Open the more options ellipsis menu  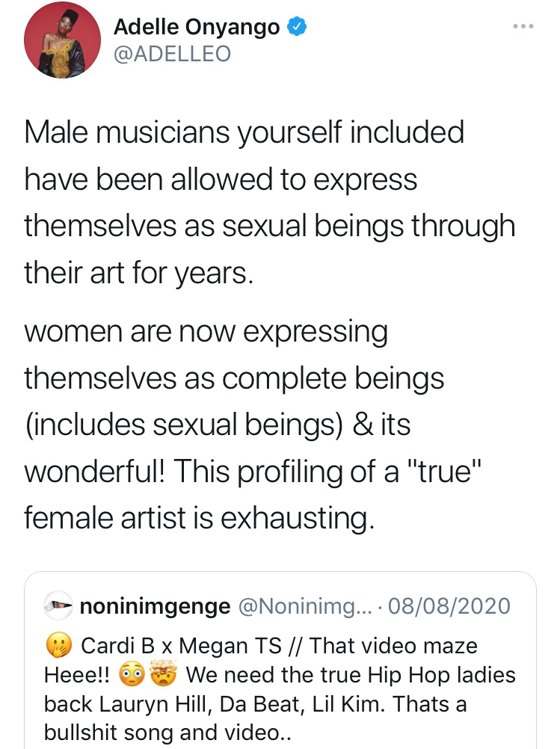coord(523,26)
